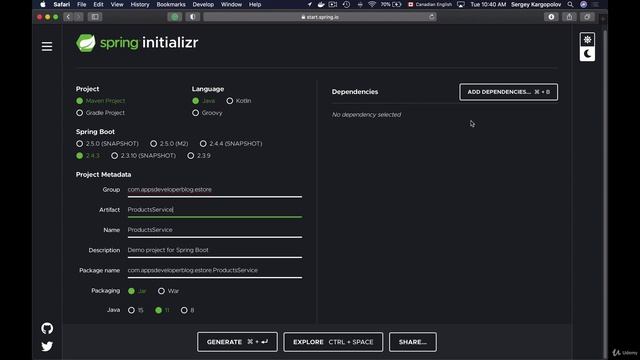Click the Artifact input field

click(215, 210)
